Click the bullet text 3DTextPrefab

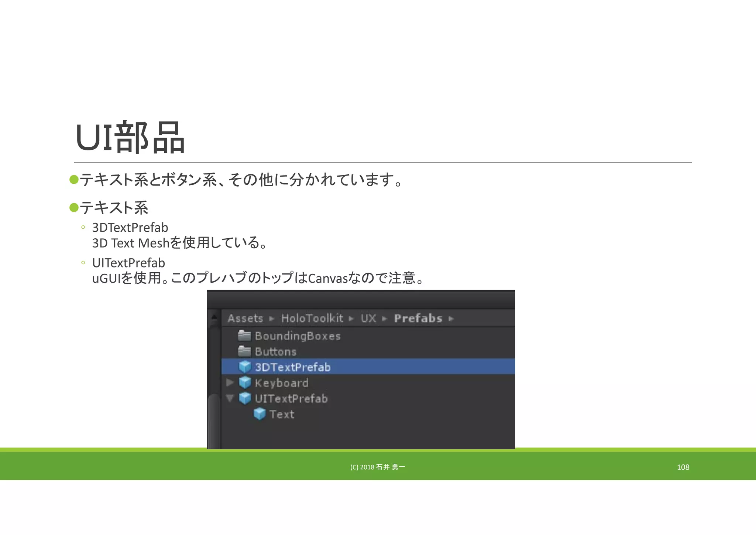[130, 227]
